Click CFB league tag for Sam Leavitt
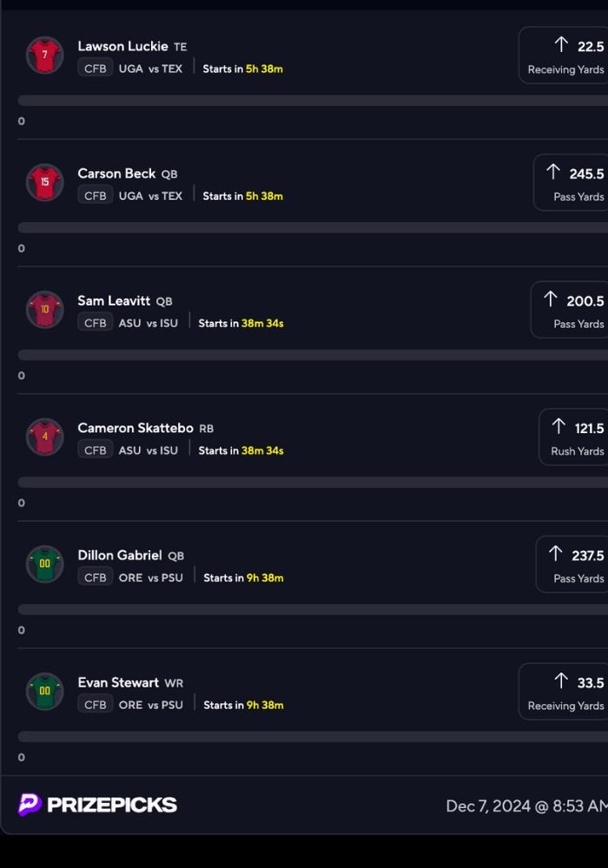 pos(96,323)
